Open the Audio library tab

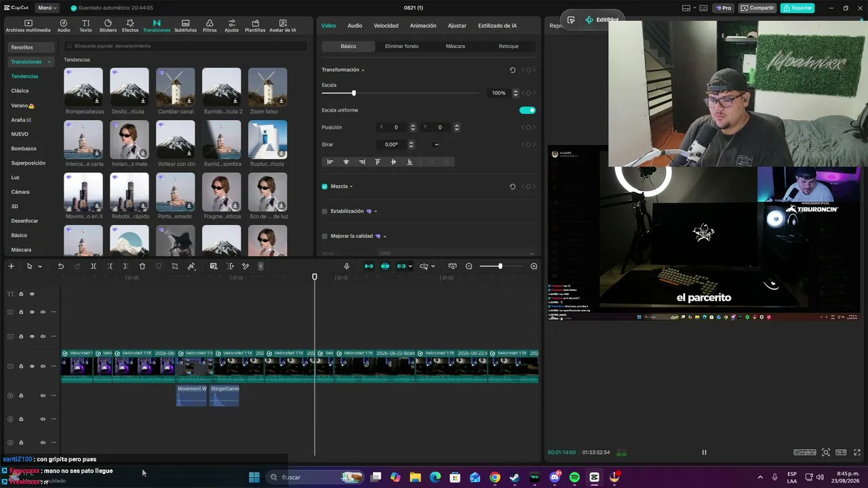tap(64, 26)
